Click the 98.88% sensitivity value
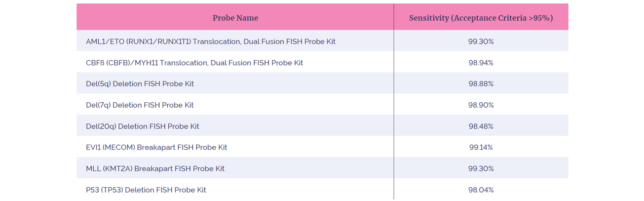 481,84
